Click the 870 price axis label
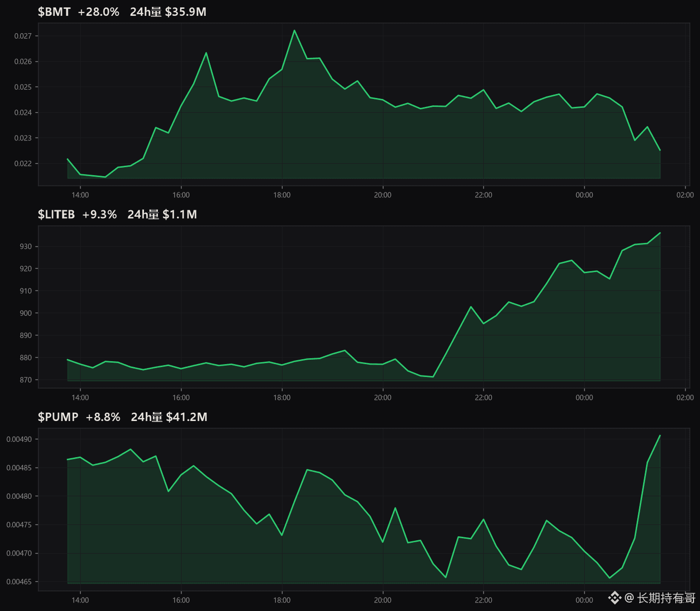 [x=26, y=380]
